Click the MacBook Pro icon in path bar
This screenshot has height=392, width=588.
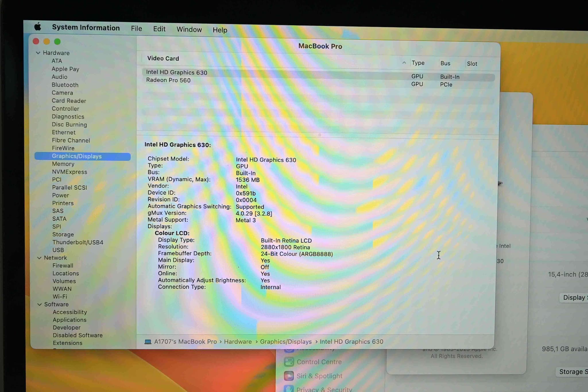148,342
